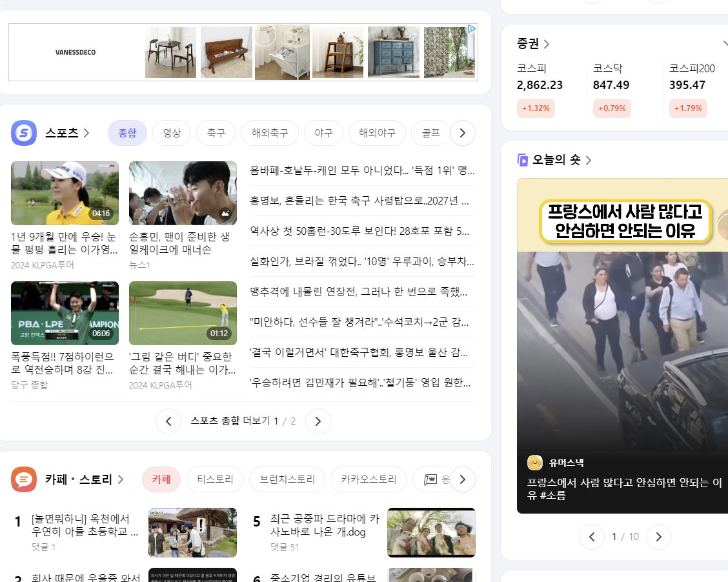Select the 브런치스토리 tab
This screenshot has height=582, width=728.
click(287, 479)
